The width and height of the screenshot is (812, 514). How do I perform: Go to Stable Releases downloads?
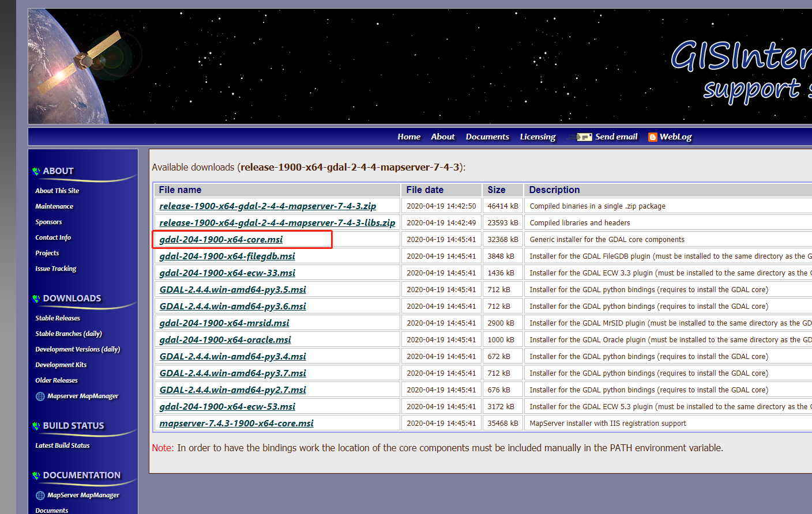click(x=58, y=318)
